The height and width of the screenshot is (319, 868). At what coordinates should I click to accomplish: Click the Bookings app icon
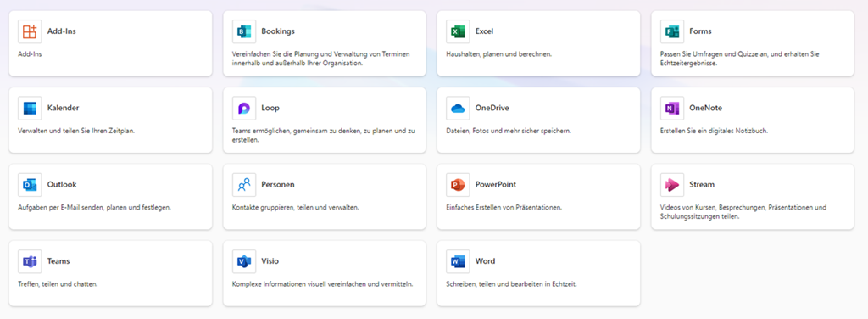(244, 31)
